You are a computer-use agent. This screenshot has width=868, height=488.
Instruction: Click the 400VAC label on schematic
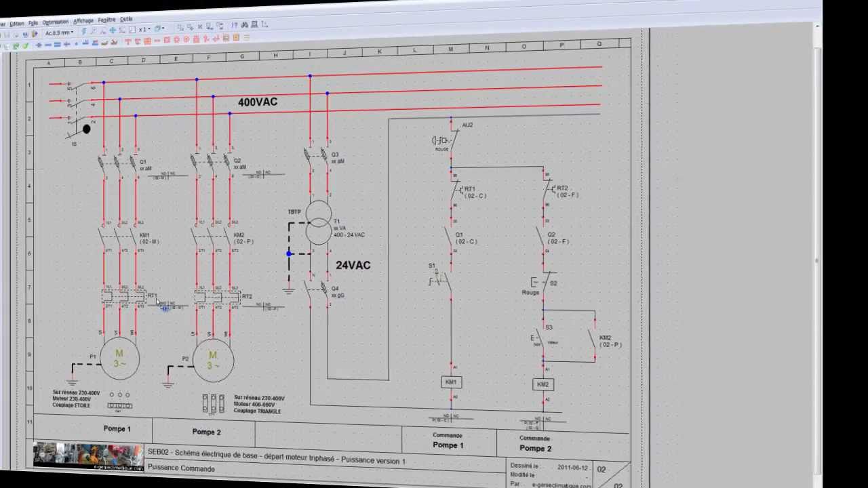coord(257,102)
